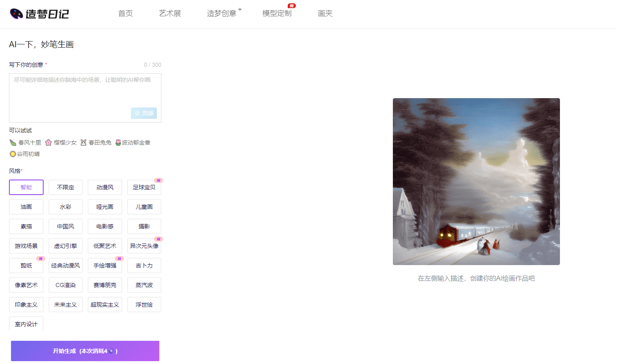Set style to 浮世绘
The height and width of the screenshot is (364, 617).
tap(144, 305)
